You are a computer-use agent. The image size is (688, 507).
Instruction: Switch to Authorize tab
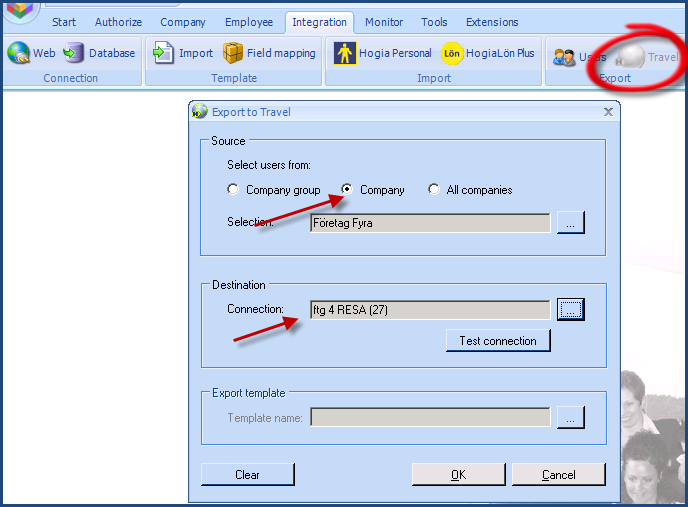tap(118, 22)
